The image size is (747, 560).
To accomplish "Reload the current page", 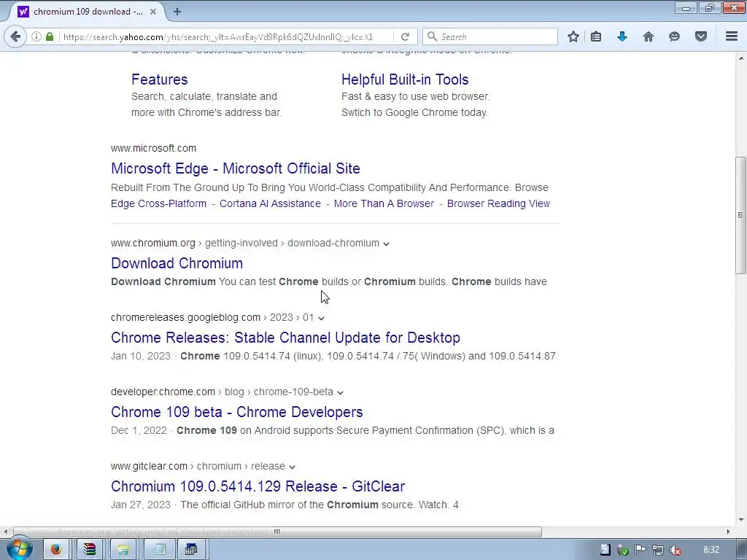I will pyautogui.click(x=406, y=36).
